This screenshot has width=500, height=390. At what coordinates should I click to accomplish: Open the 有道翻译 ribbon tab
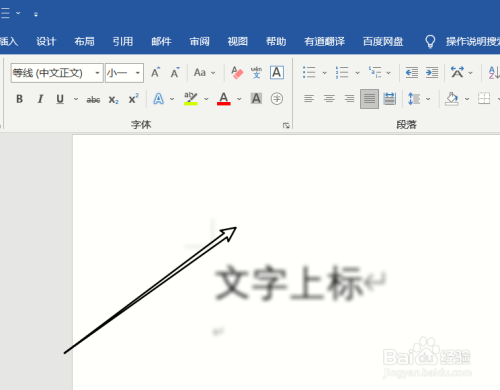pyautogui.click(x=324, y=42)
